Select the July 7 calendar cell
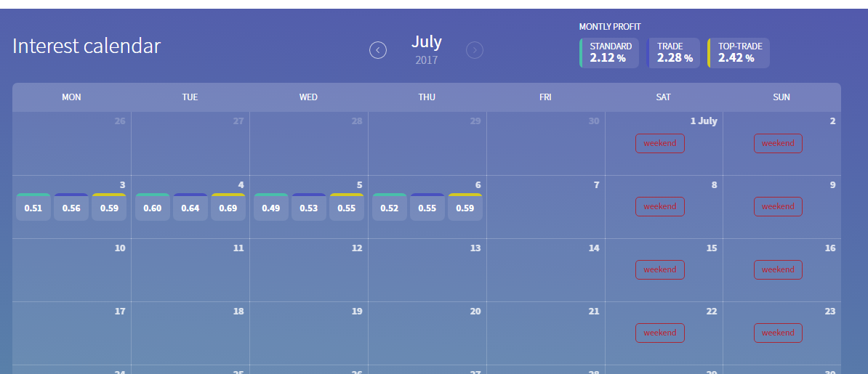The image size is (868, 374). tap(545, 206)
